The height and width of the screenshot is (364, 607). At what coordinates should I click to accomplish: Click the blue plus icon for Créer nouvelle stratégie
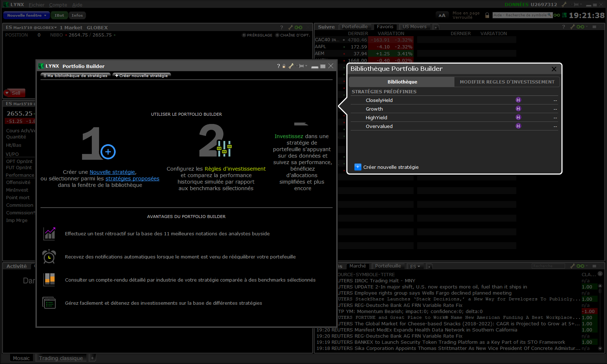358,167
